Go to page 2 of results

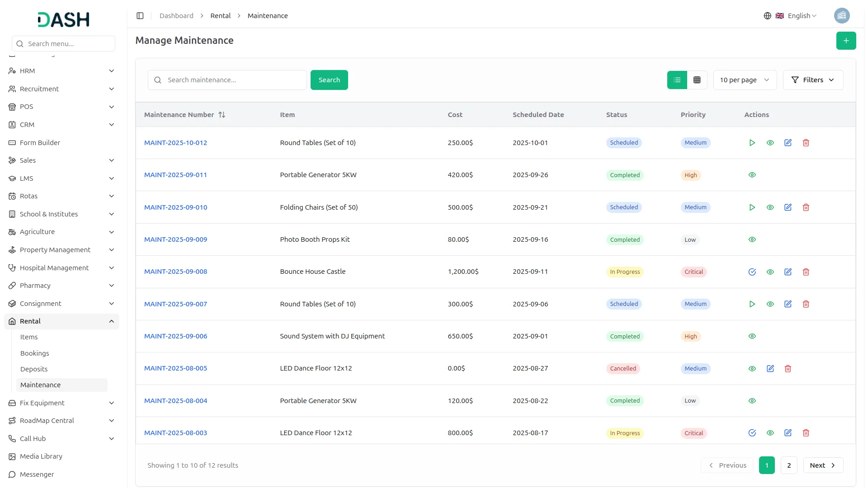click(789, 465)
